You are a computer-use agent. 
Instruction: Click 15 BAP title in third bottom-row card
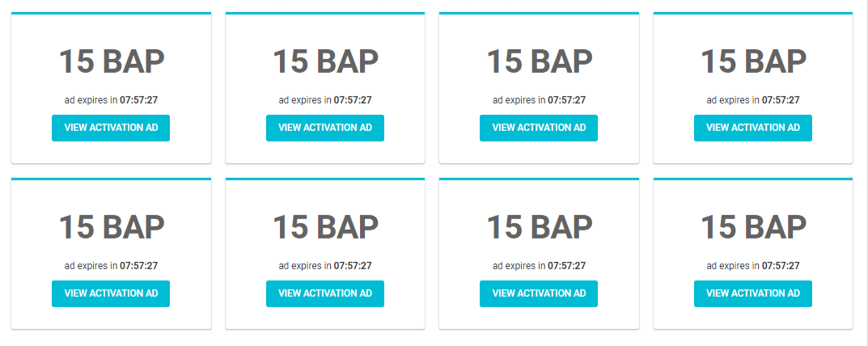(x=540, y=227)
